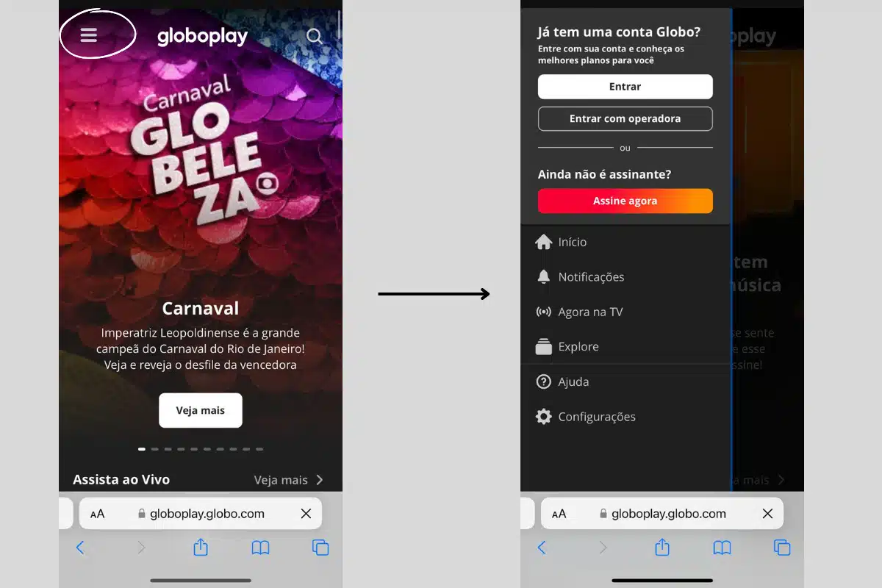Click the globoplay.globo.com address field in left phone
Image resolution: width=882 pixels, height=588 pixels.
point(201,514)
